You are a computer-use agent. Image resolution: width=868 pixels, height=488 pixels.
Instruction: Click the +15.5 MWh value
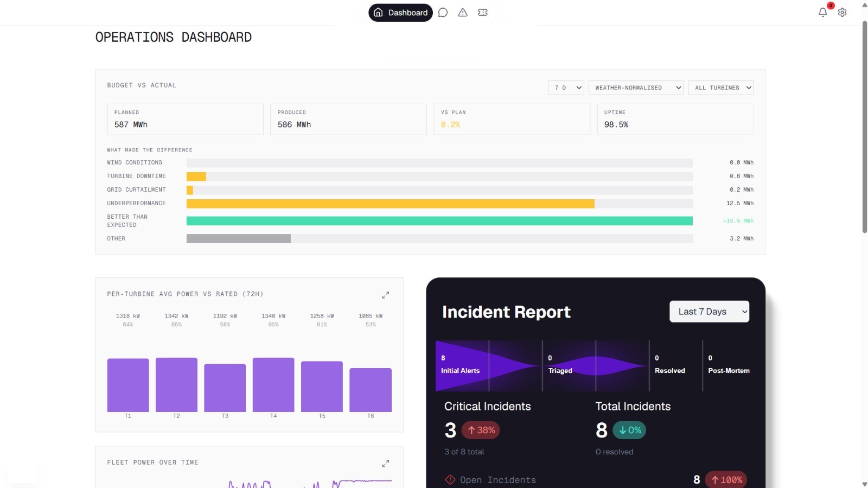coord(738,221)
